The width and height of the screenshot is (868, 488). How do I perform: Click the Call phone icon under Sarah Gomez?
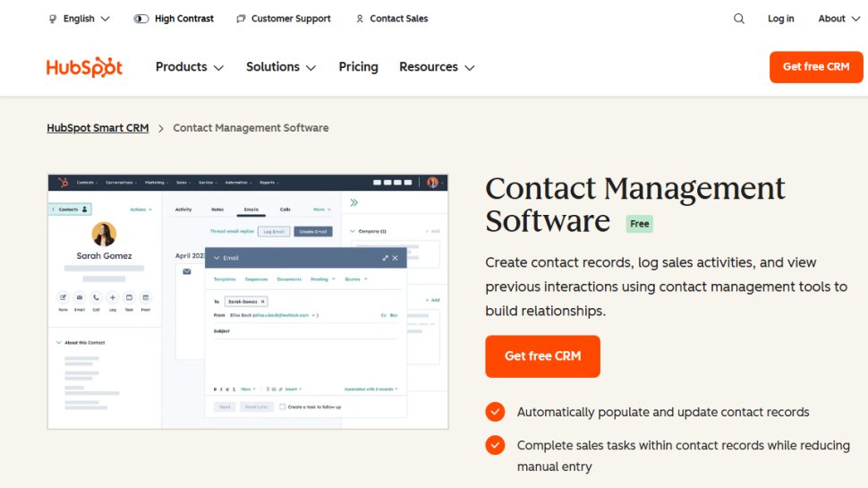(96, 298)
